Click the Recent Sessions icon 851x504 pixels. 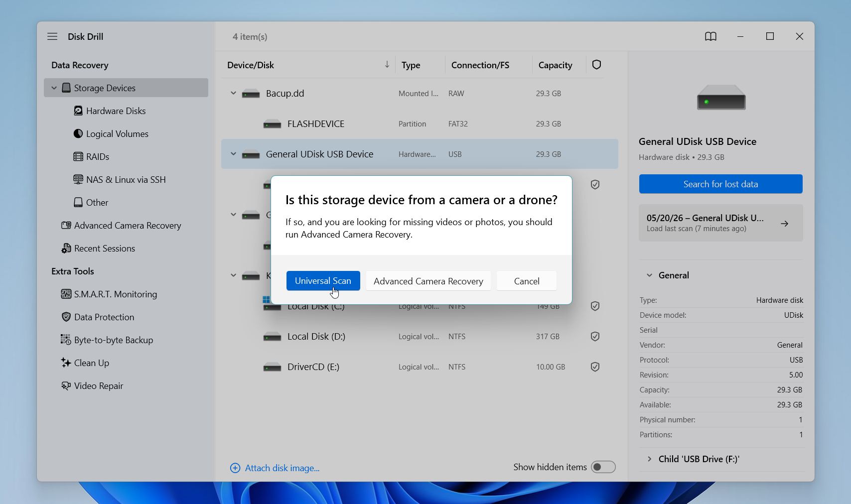click(66, 248)
